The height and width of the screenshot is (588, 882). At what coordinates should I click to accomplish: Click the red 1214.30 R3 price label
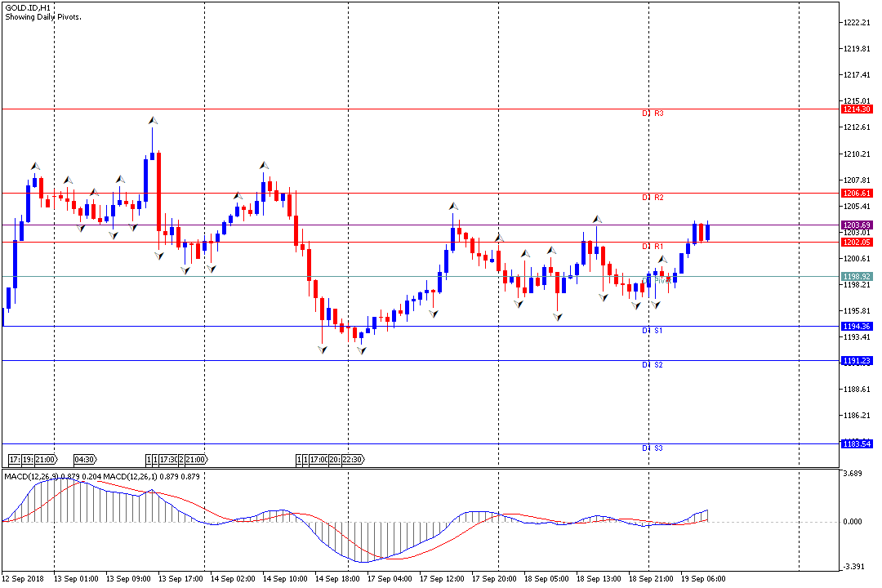(x=857, y=109)
